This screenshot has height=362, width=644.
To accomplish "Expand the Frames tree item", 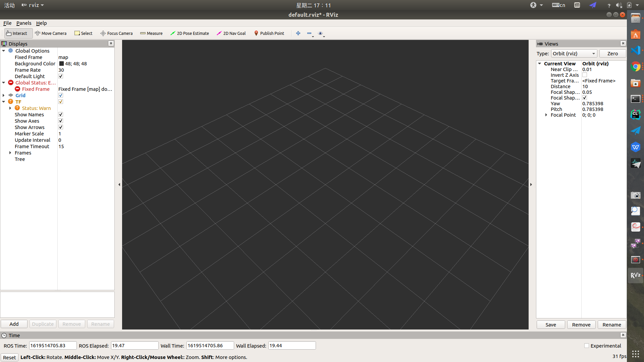I will click(x=10, y=153).
